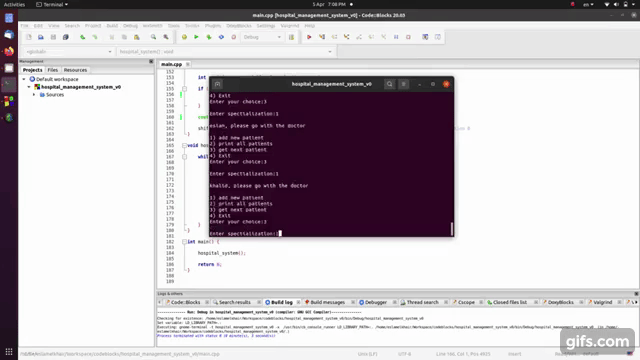Click the Find magnifier icon
This screenshot has width=640, height=360.
pyautogui.click(x=153, y=37)
